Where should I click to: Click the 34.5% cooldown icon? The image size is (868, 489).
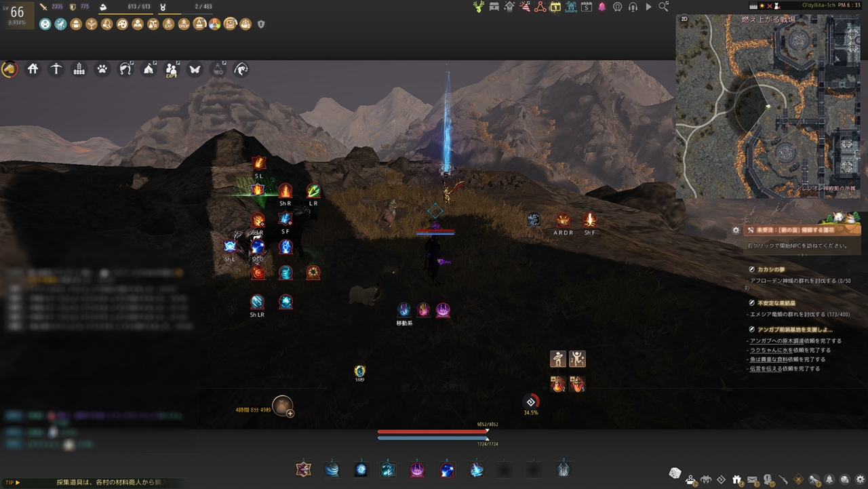531,402
